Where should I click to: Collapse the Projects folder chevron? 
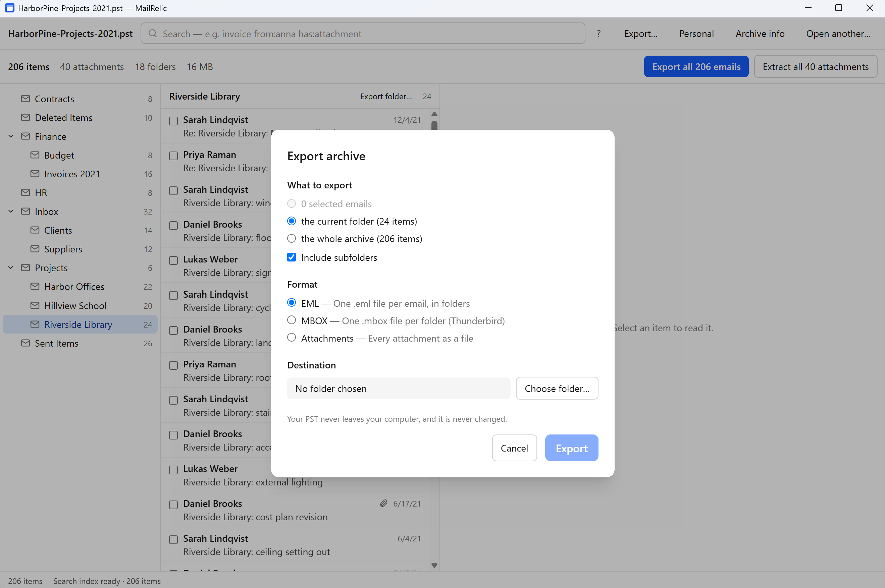coord(11,268)
